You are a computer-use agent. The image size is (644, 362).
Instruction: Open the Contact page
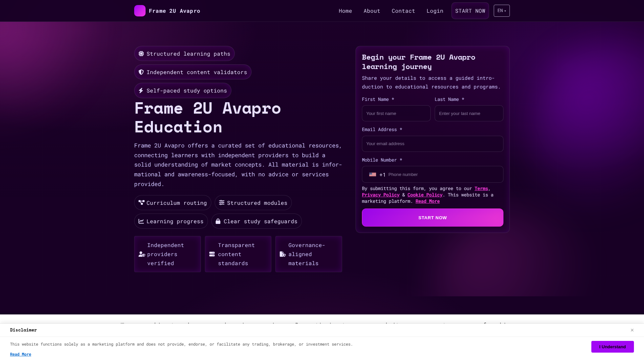[x=404, y=11]
